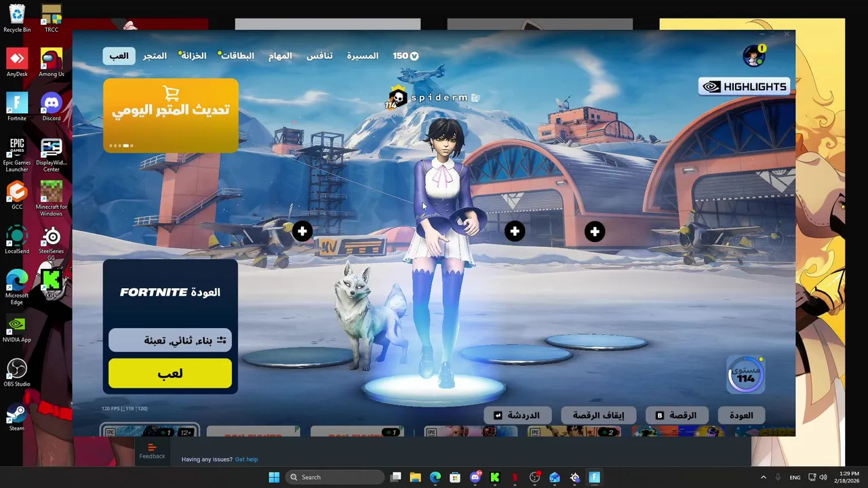This screenshot has width=868, height=488.
Task: Select the first game thumbnail rated 12+
Action: click(x=149, y=430)
